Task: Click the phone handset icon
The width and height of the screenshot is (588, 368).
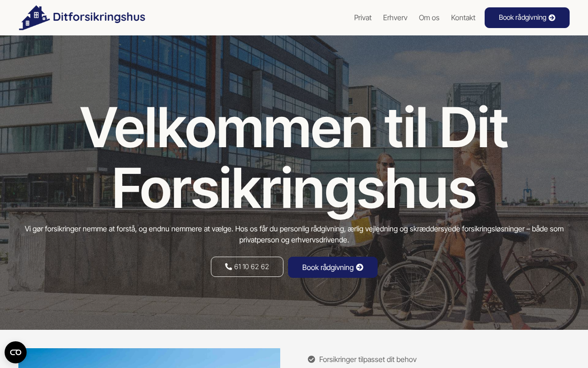Action: tap(228, 267)
